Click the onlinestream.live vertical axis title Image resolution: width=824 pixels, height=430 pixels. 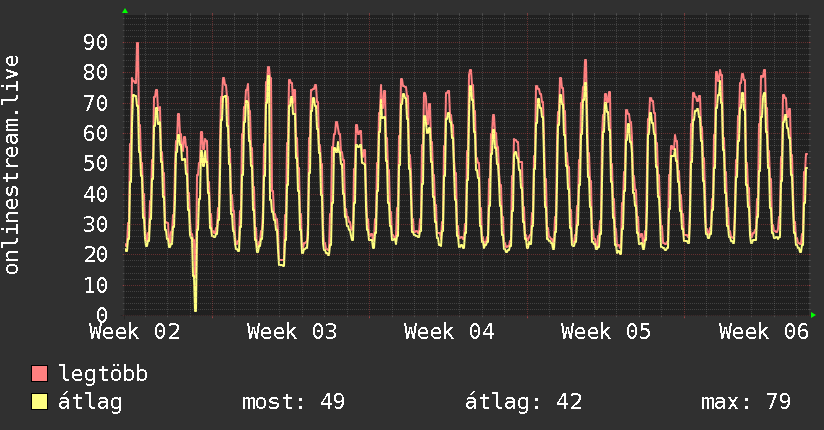click(11, 165)
